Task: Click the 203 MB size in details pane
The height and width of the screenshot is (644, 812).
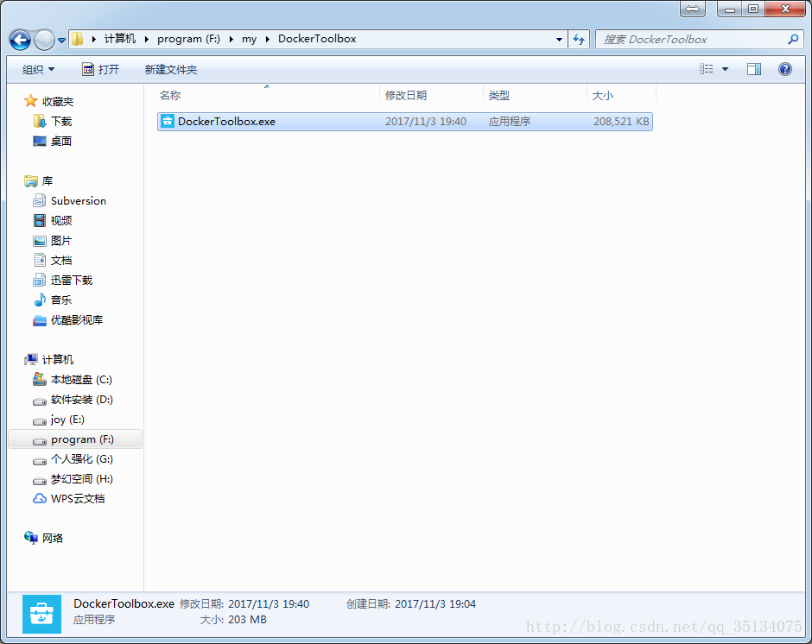Action: click(247, 619)
